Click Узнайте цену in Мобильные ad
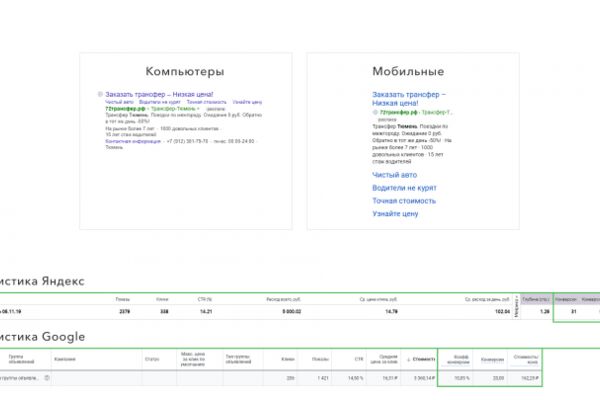Viewport: 600px width, 400px height. point(395,214)
